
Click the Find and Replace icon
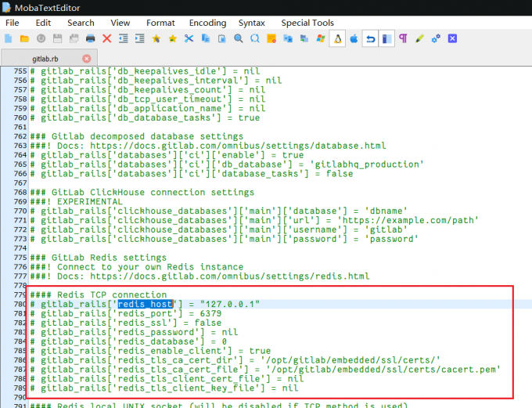point(255,38)
